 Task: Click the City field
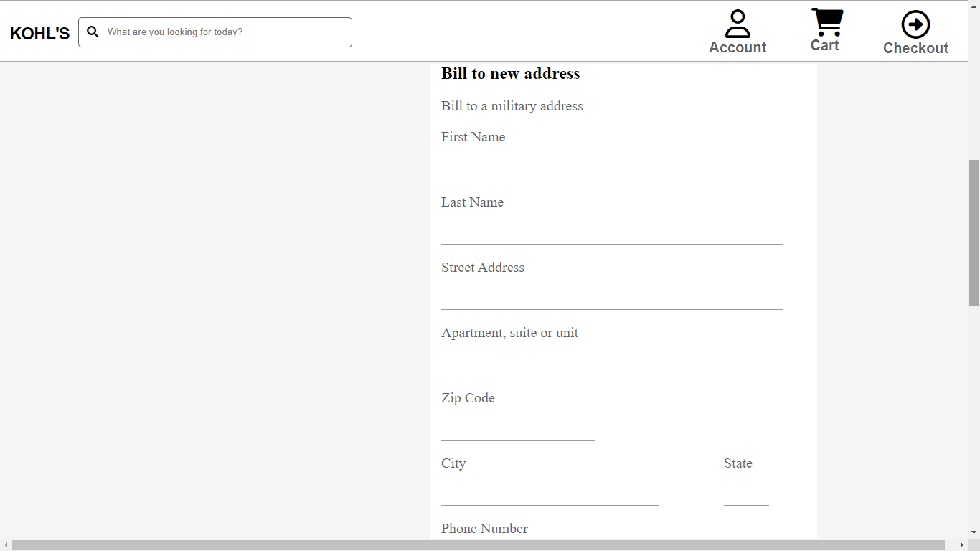pos(550,494)
